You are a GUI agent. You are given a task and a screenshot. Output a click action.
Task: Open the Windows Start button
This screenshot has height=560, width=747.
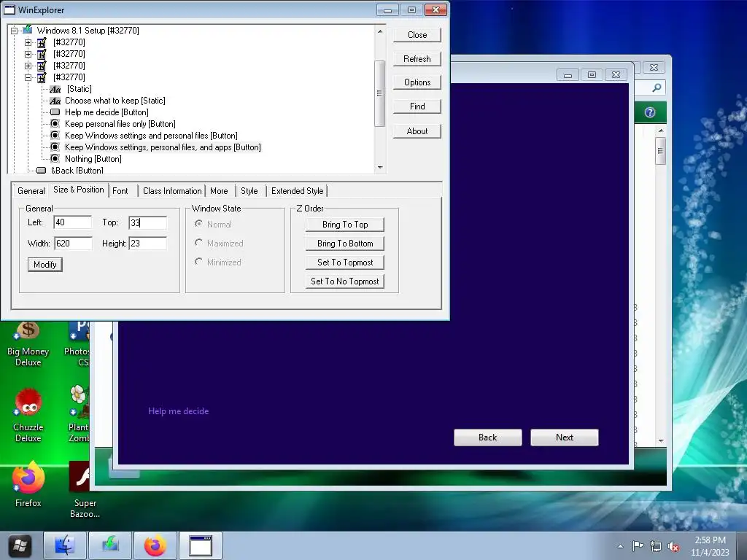click(x=20, y=545)
